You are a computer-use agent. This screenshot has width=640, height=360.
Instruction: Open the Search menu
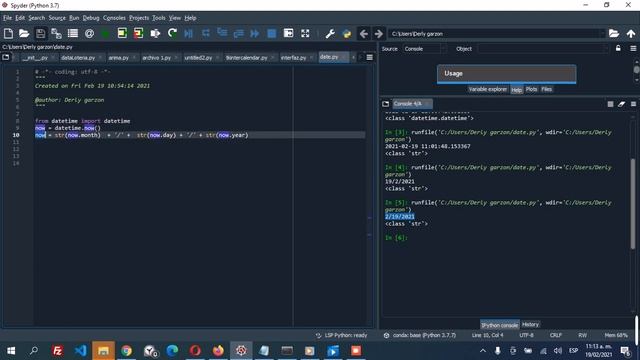point(37,18)
